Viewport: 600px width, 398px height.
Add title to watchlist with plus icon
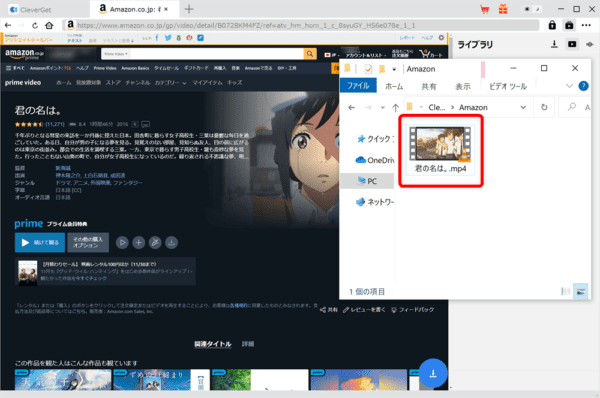139,242
